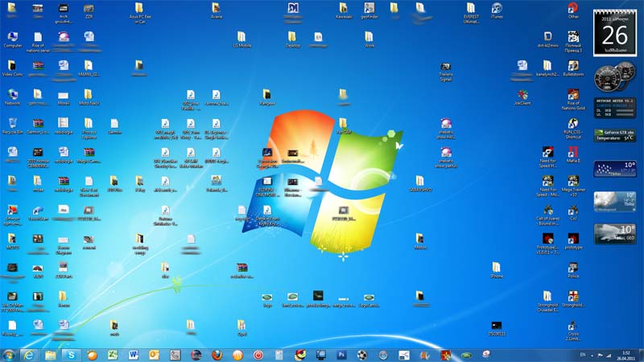Open the Work folder
The height and width of the screenshot is (362, 644).
[369, 40]
